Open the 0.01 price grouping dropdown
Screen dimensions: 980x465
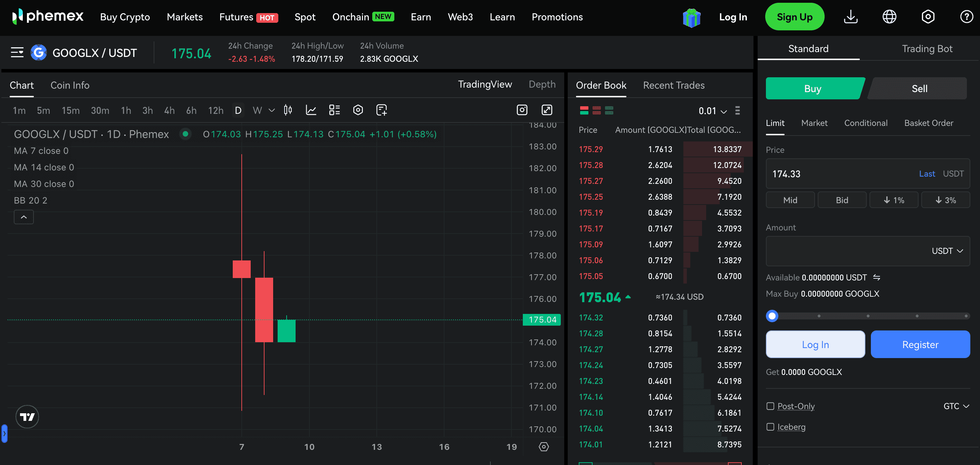[x=712, y=111]
